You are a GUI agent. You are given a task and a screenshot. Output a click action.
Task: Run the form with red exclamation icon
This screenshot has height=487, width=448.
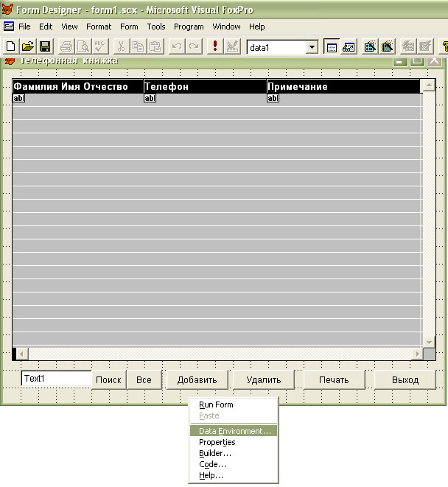[214, 46]
